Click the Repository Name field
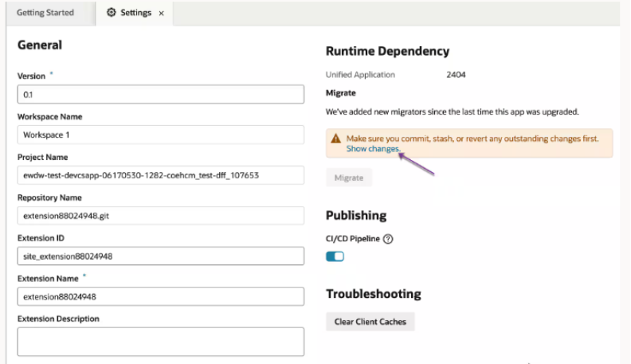The image size is (631, 364). 161,216
